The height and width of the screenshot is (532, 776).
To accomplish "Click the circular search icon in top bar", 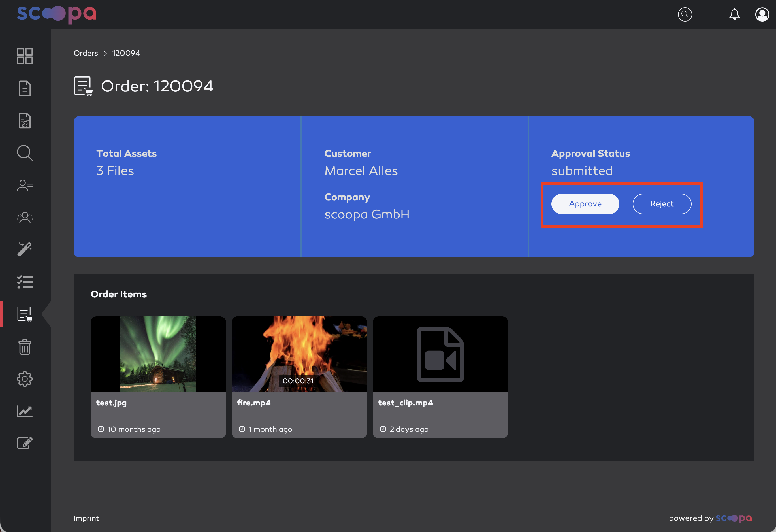I will point(685,14).
